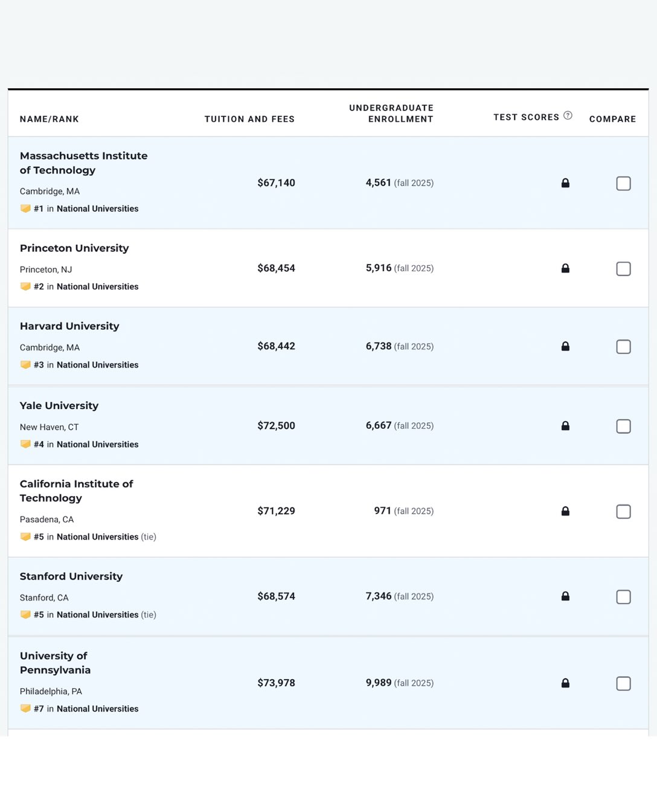Check the compare box for University of Pennsylvania
The image size is (657, 812).
pos(623,683)
